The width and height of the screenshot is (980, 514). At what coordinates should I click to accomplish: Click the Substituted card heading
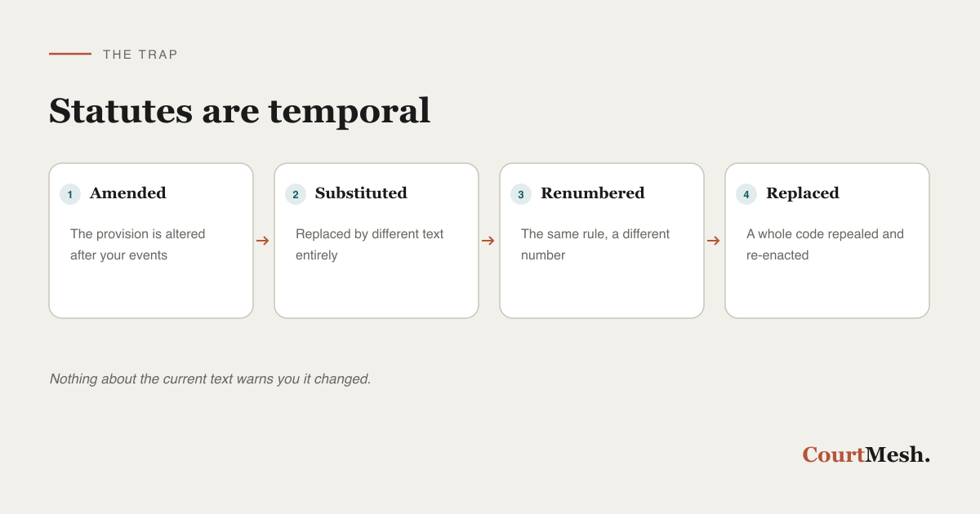click(361, 193)
